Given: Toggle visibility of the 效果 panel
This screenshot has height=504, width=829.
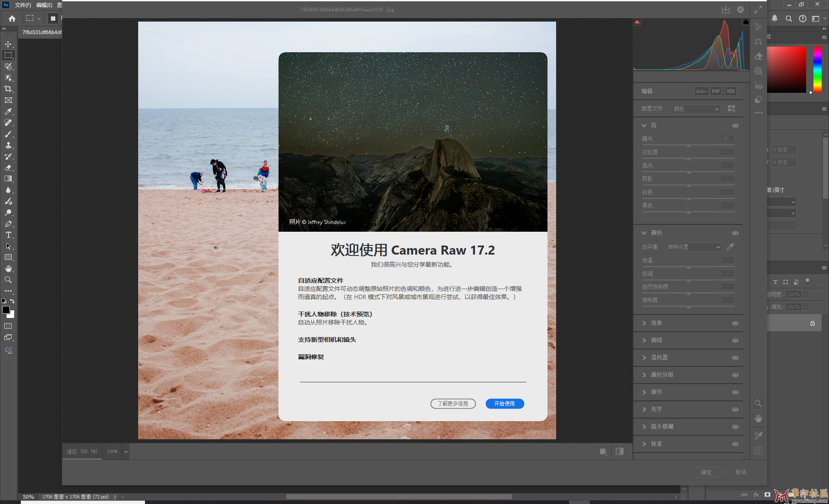Looking at the screenshot, I should click(735, 323).
